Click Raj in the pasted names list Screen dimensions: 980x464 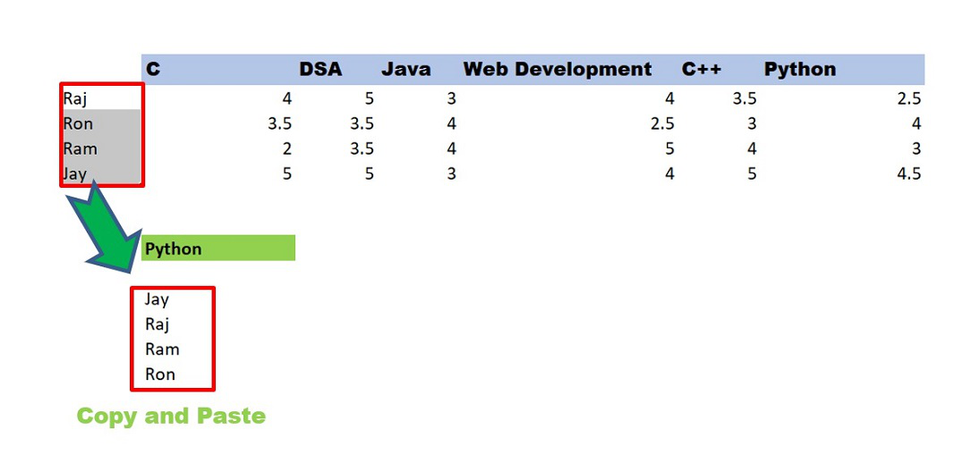[x=157, y=325]
